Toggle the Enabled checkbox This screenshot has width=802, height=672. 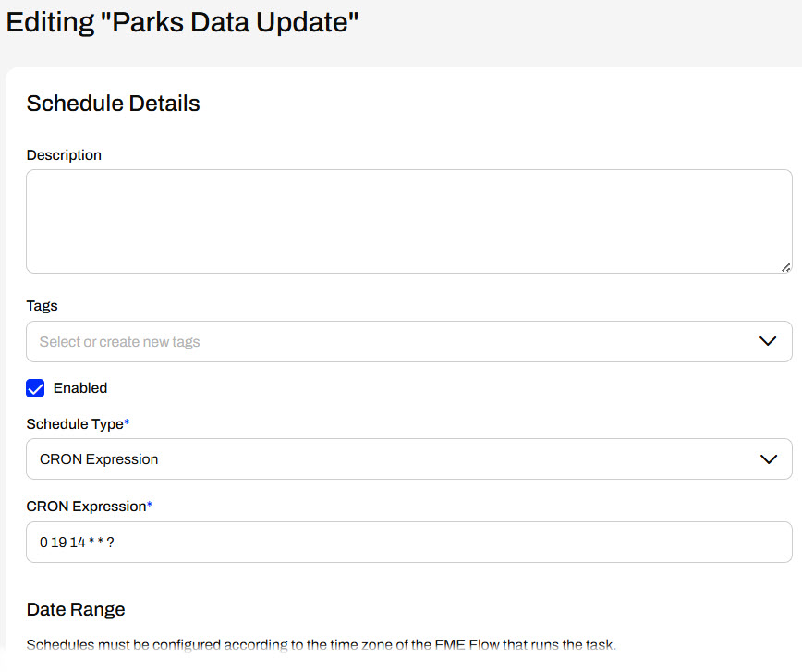pyautogui.click(x=35, y=388)
